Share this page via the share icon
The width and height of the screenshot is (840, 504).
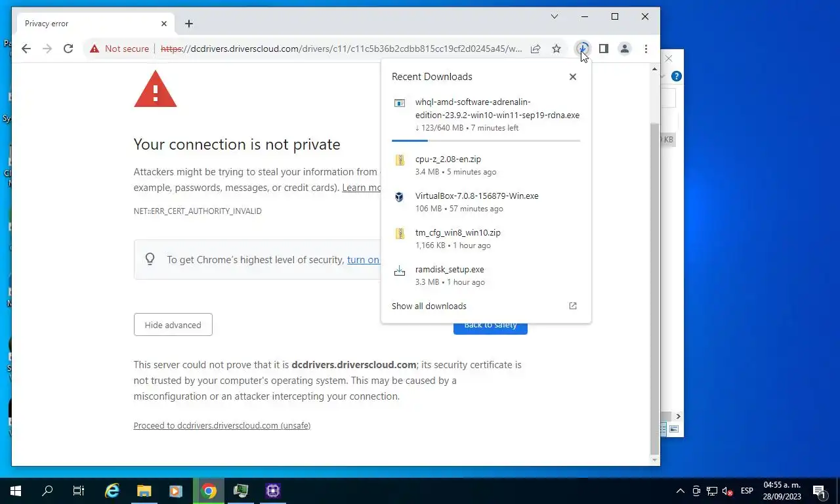[x=535, y=49]
